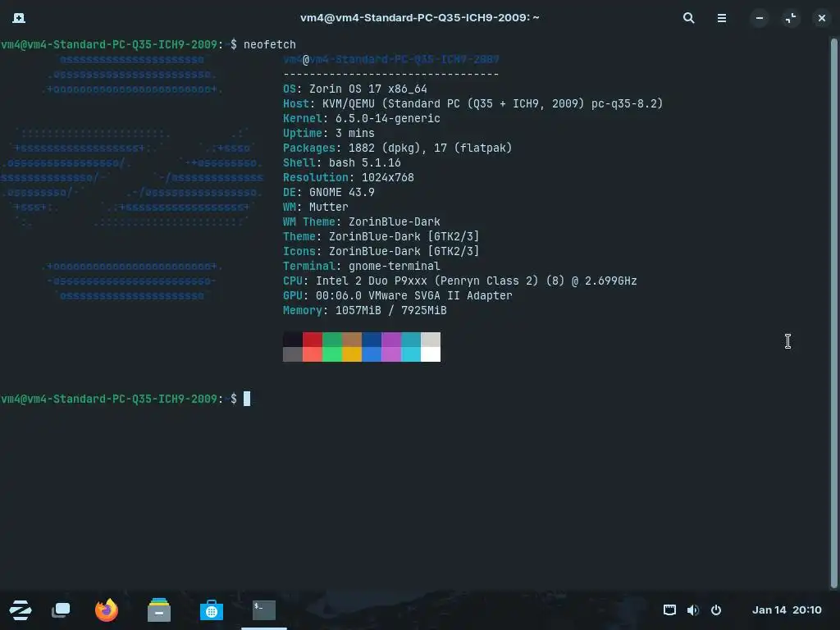Click the bright green color block
840x630 pixels.
tap(332, 354)
